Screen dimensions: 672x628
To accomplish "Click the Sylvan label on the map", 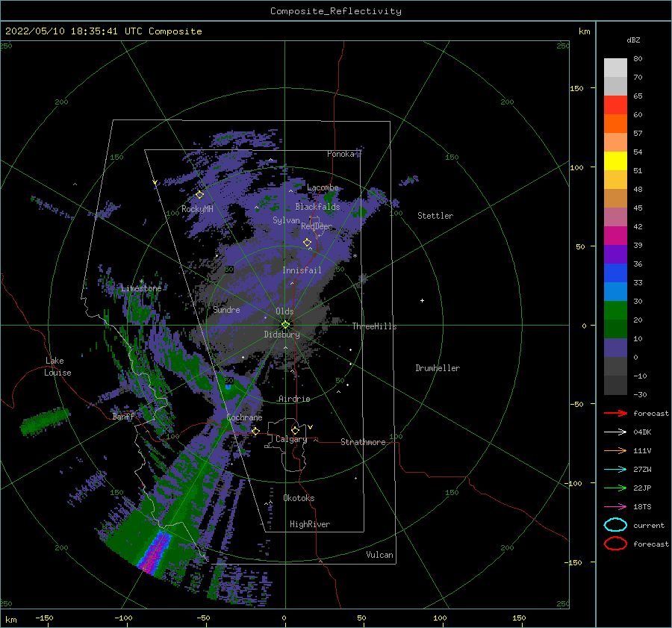I will (x=286, y=220).
